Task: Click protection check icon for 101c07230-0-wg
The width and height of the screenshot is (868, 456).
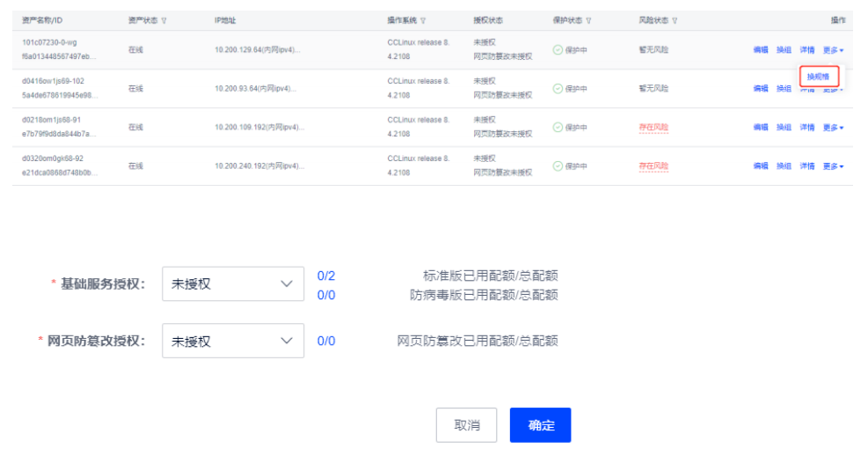Action: point(558,50)
